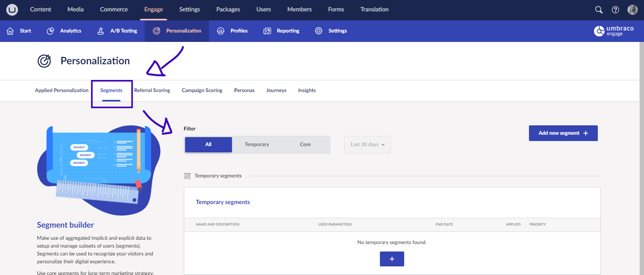644x275 pixels.
Task: Open the Referral Scoring tab
Action: tap(152, 90)
